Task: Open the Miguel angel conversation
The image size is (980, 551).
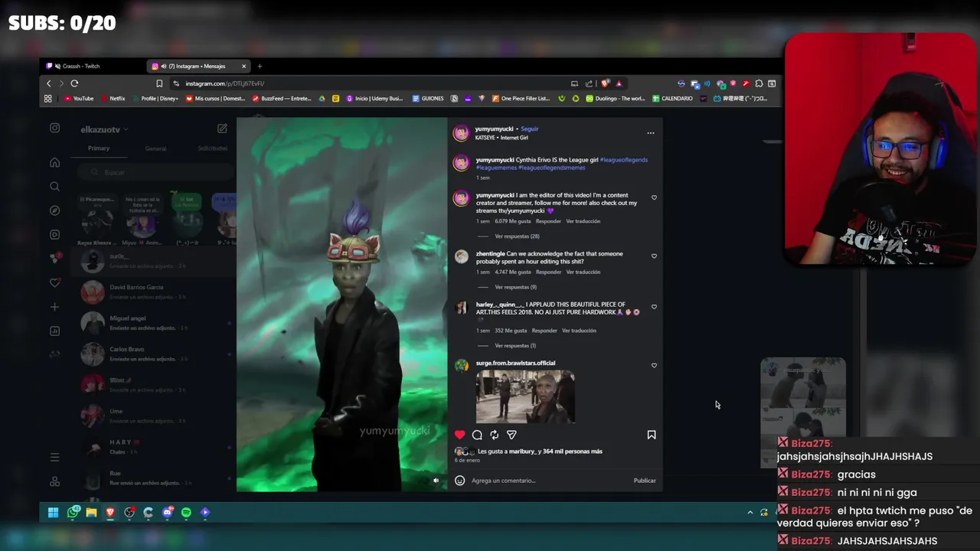Action: pos(153,323)
